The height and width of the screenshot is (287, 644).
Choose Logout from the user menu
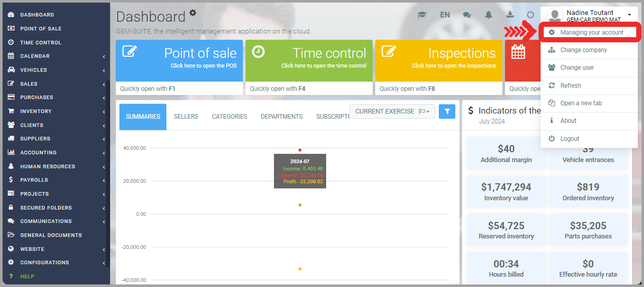[570, 138]
